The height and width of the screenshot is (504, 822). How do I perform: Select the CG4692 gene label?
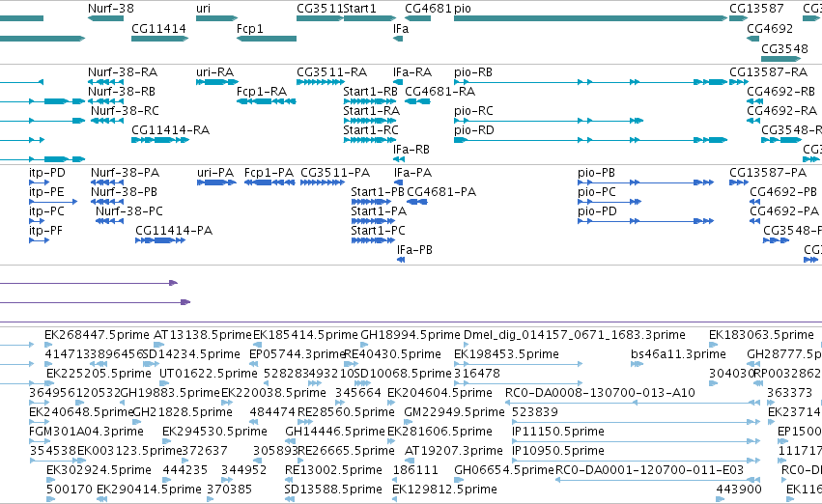[x=770, y=28]
